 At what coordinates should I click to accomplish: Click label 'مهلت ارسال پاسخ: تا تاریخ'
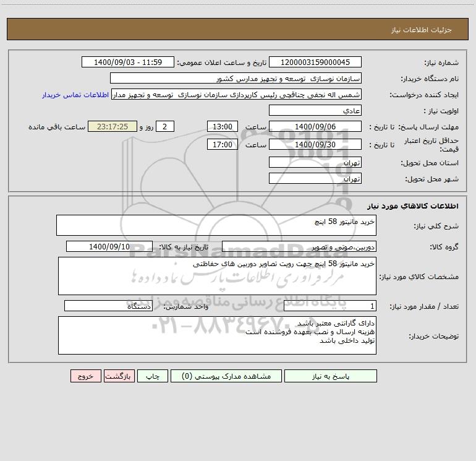click(414, 127)
